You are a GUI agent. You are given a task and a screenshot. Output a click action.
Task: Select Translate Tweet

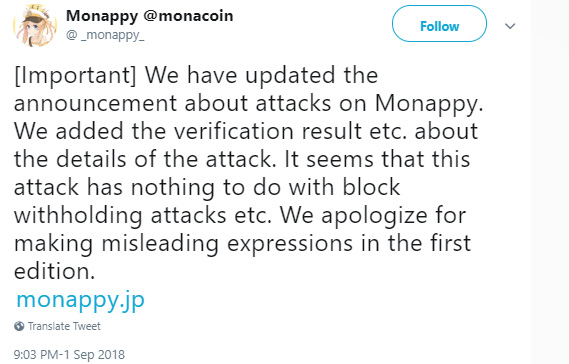click(64, 326)
